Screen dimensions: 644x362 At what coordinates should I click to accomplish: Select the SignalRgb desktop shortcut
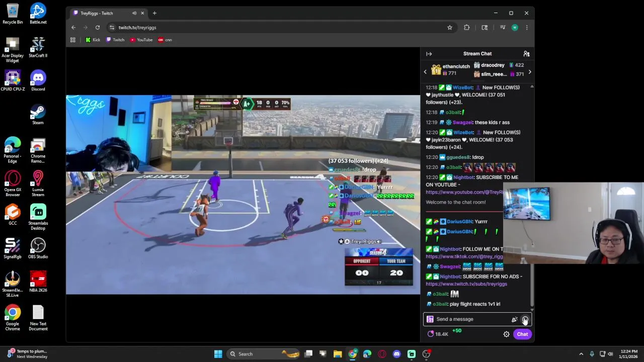click(x=13, y=248)
